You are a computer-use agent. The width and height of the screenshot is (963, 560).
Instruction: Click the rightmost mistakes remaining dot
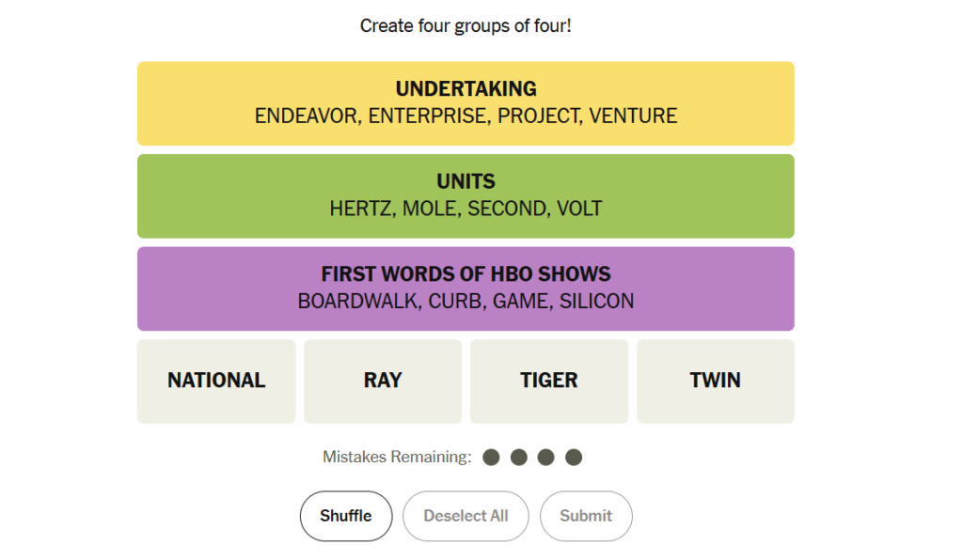click(x=574, y=458)
